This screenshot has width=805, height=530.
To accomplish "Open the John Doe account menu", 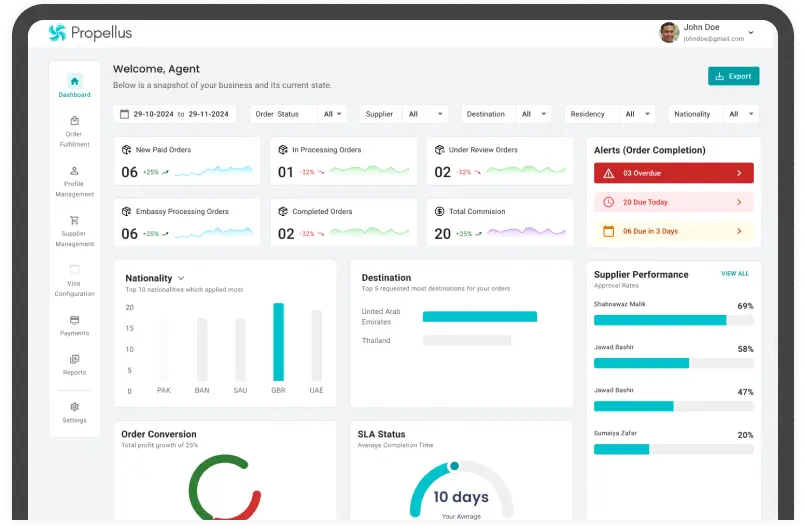I will click(x=751, y=33).
